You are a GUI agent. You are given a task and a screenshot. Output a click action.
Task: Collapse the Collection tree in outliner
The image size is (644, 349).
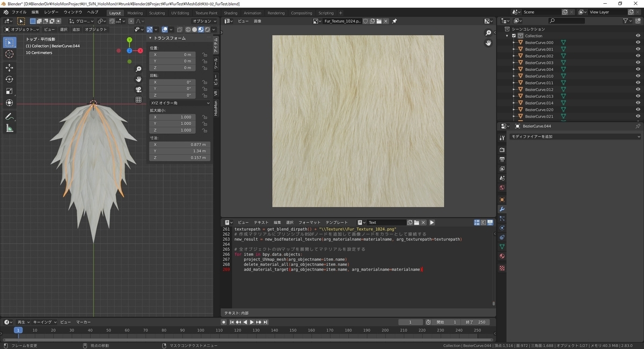[x=508, y=36]
